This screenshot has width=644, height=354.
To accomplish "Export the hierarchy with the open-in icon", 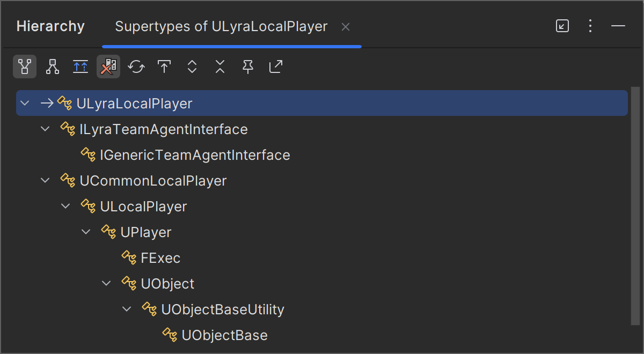I will pyautogui.click(x=275, y=67).
